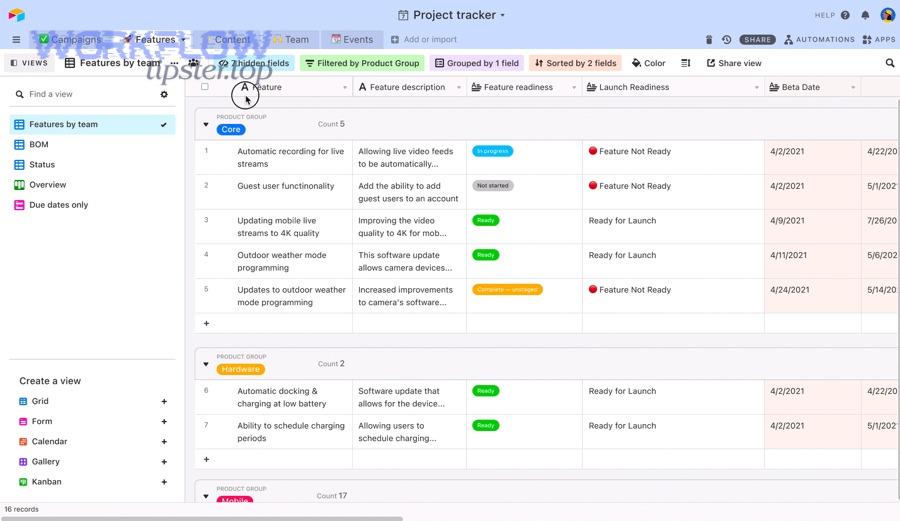The width and height of the screenshot is (900, 521).
Task: Open hidden fields menu
Action: (254, 63)
